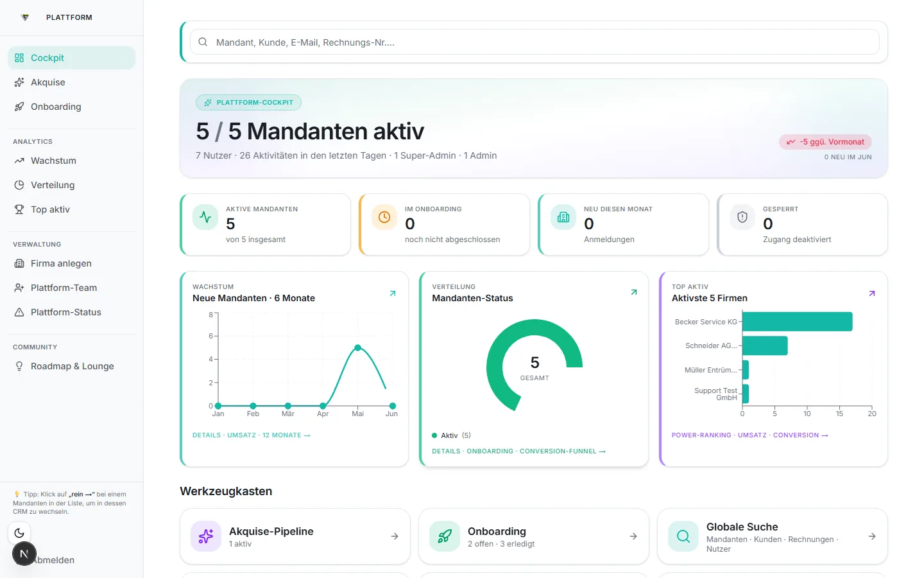The width and height of the screenshot is (924, 578).
Task: Click the Firma anlegen building icon
Action: coord(19,263)
